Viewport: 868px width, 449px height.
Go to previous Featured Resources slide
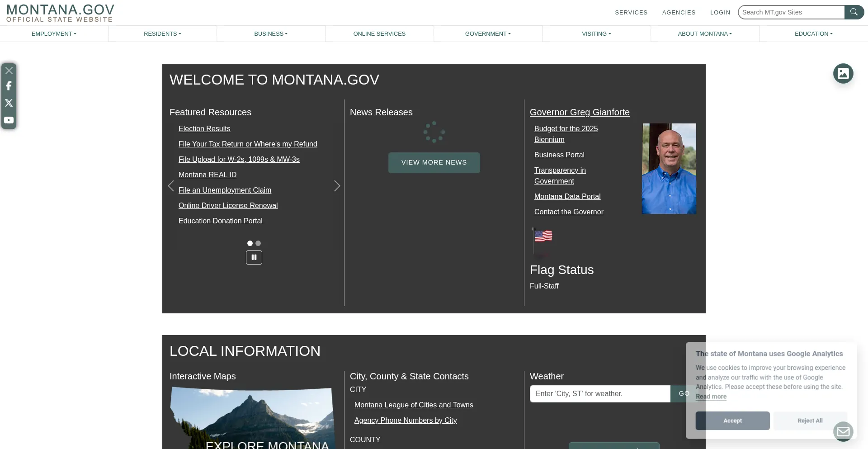tap(171, 186)
